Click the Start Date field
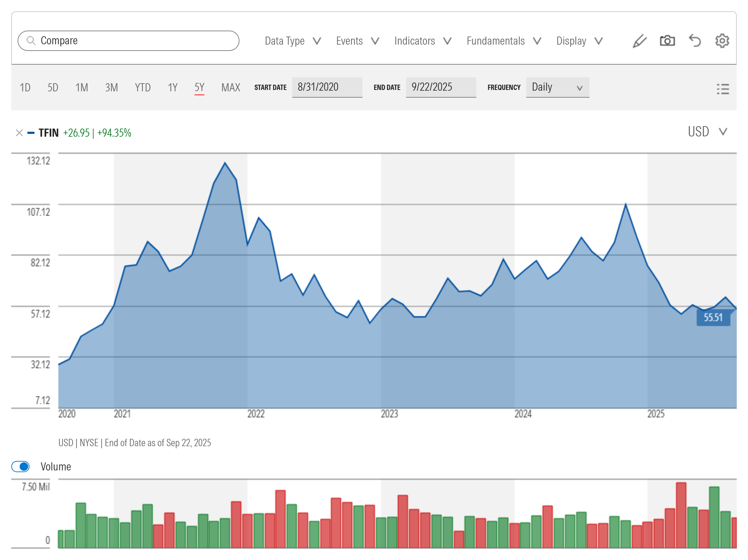 (x=327, y=87)
